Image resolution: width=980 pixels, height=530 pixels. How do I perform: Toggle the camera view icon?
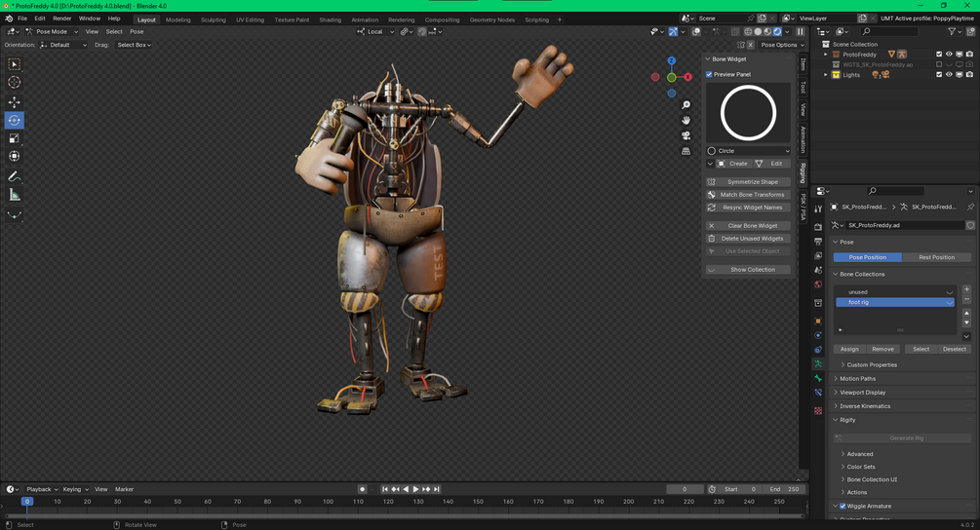686,135
